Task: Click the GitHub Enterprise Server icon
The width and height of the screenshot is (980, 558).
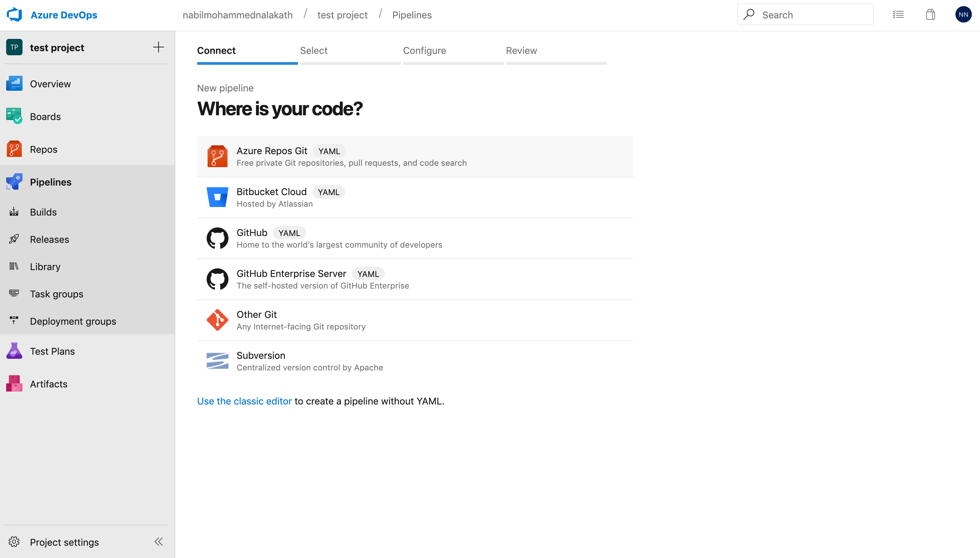Action: pyautogui.click(x=217, y=279)
